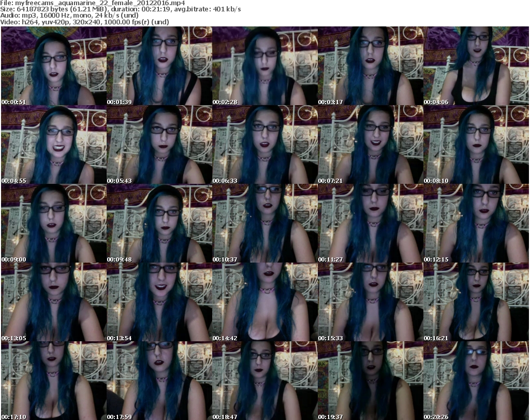Image resolution: width=530 pixels, height=420 pixels.
Task: Open the frame at 00:12:15
Action: (476, 223)
